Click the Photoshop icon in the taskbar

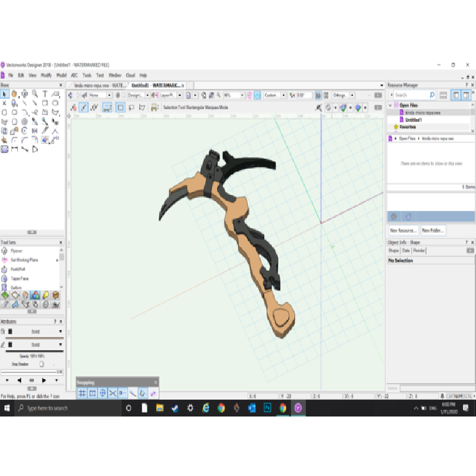(267, 408)
